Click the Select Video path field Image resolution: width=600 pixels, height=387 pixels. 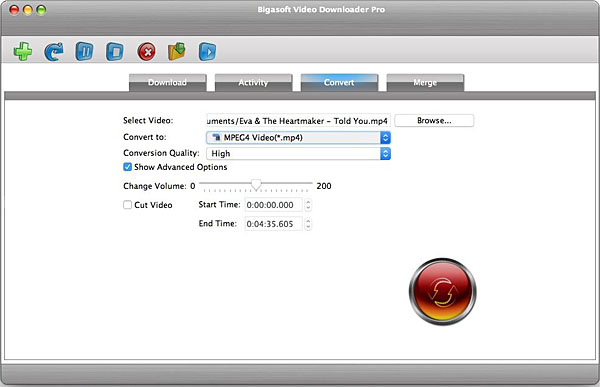tap(298, 121)
